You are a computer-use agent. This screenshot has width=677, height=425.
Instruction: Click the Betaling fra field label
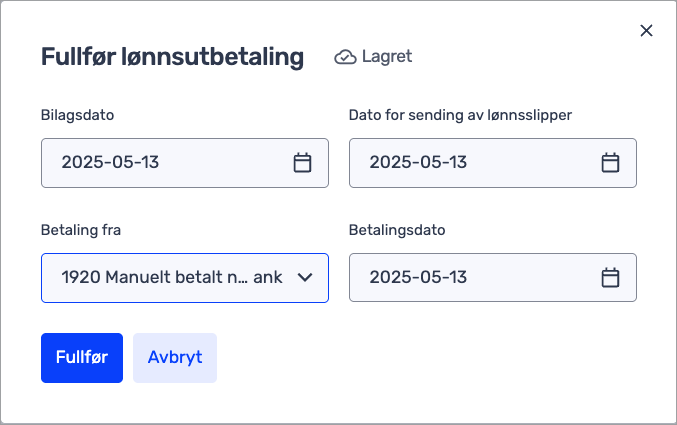click(x=81, y=230)
